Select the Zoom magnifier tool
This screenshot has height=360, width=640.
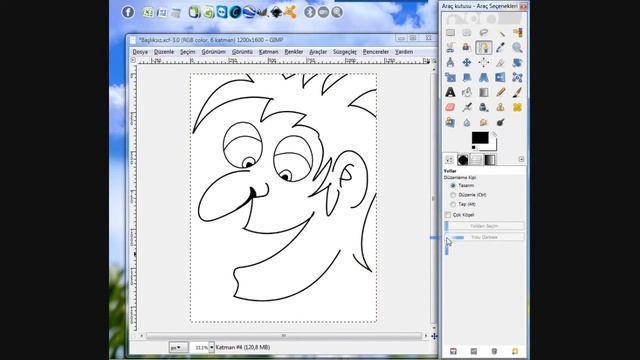(517, 48)
